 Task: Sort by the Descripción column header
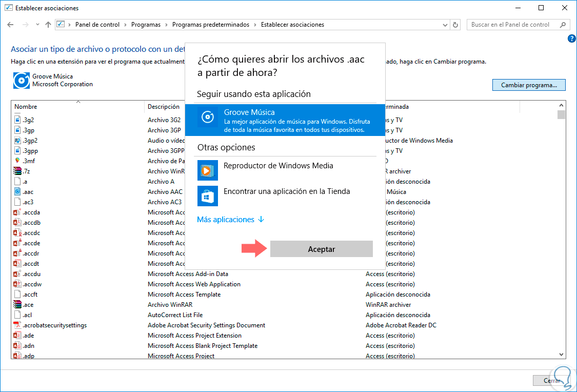[x=164, y=106]
